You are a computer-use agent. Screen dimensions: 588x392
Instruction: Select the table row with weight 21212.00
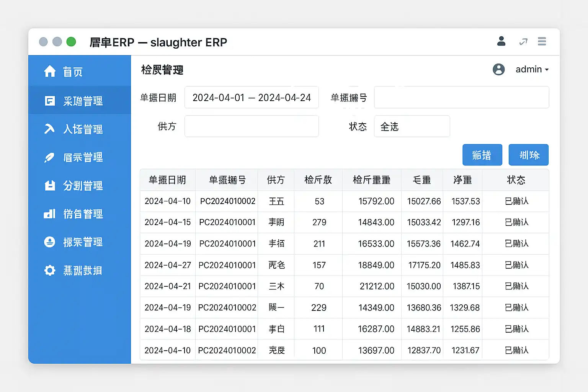344,286
